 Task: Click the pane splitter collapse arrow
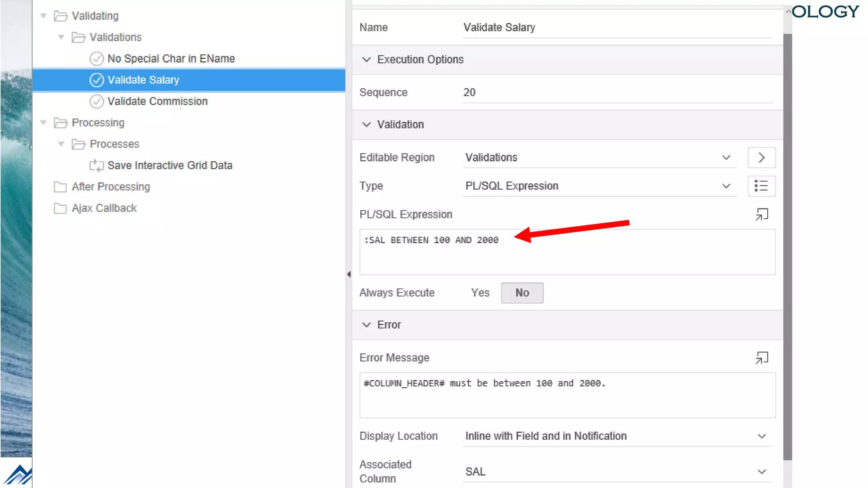coord(348,274)
